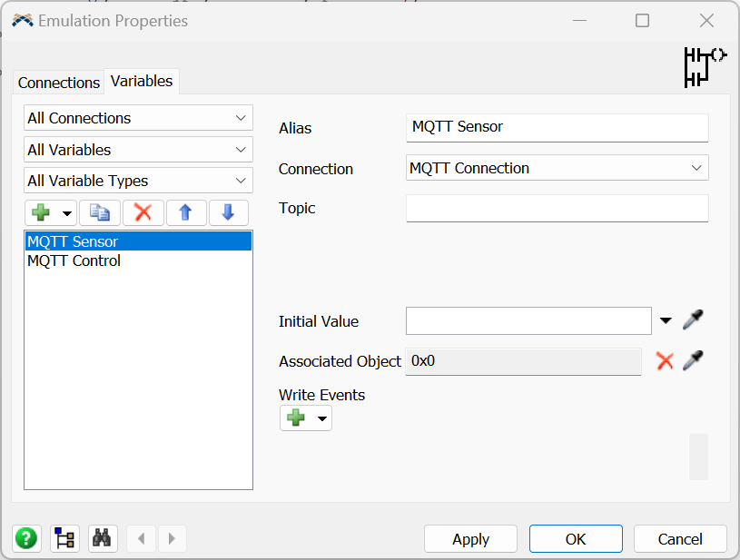Move variable up with the up arrow
This screenshot has width=740, height=560.
coord(185,212)
